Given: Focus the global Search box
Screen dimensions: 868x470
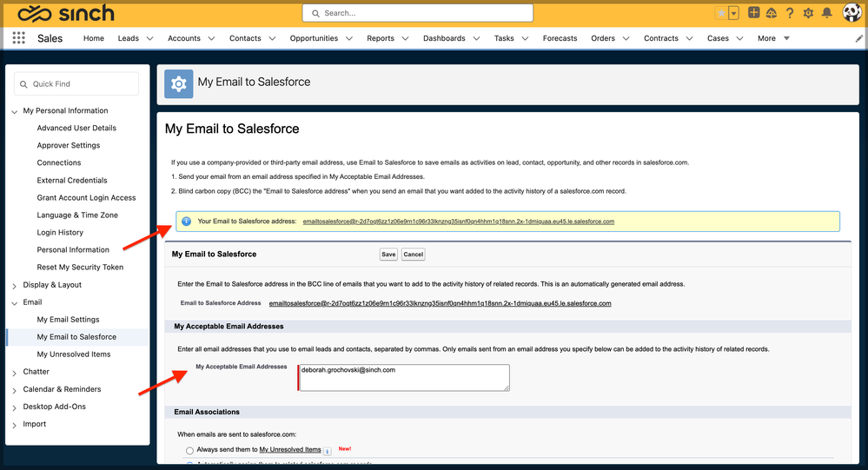Looking at the screenshot, I should coord(417,13).
